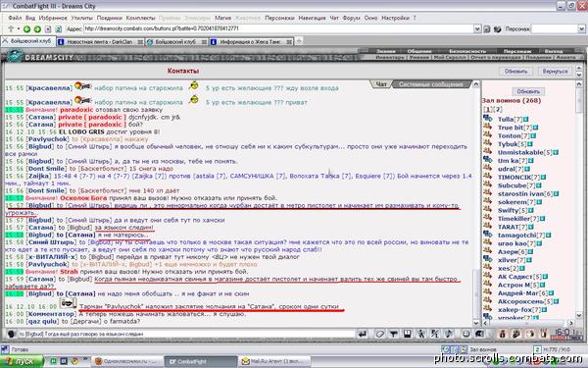Switch to Новостная лента - DarkClan tab
The width and height of the screenshot is (588, 368).
click(100, 41)
